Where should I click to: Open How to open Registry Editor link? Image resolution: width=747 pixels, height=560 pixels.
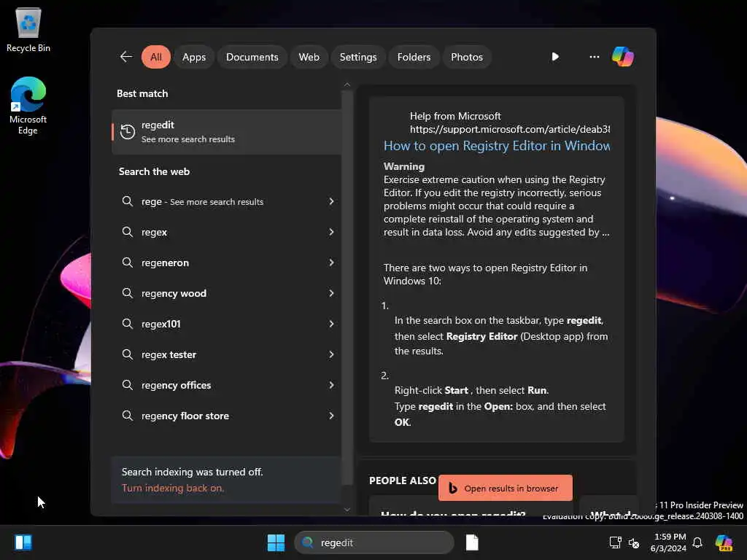click(x=496, y=146)
